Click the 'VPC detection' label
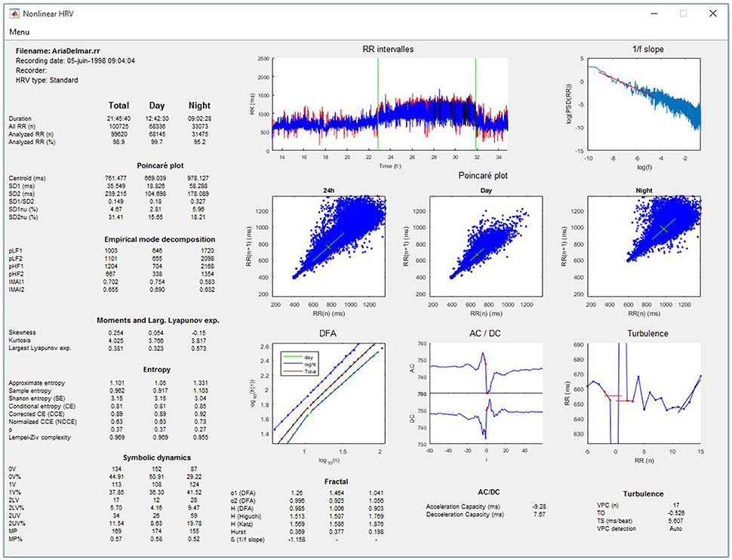Screen dimensions: 732x560 [617, 529]
